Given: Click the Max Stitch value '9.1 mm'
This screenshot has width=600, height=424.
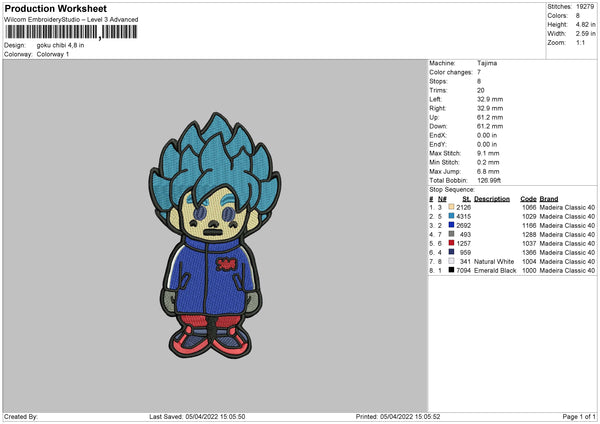Looking at the screenshot, I should tap(488, 153).
